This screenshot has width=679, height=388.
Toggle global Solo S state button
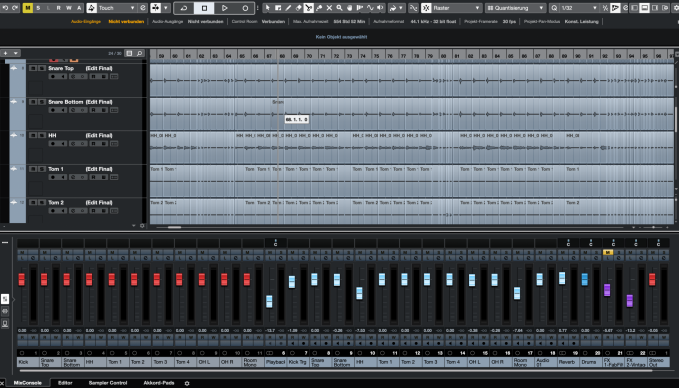pyautogui.click(x=38, y=8)
